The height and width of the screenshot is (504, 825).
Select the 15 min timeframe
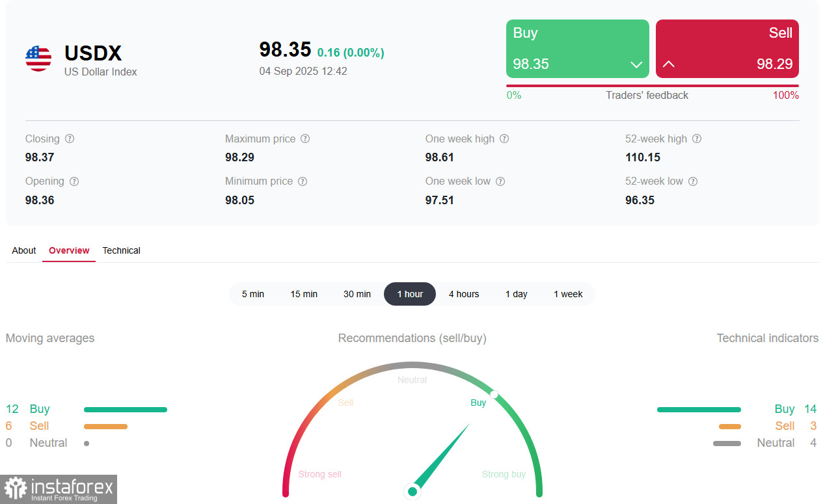(x=304, y=294)
